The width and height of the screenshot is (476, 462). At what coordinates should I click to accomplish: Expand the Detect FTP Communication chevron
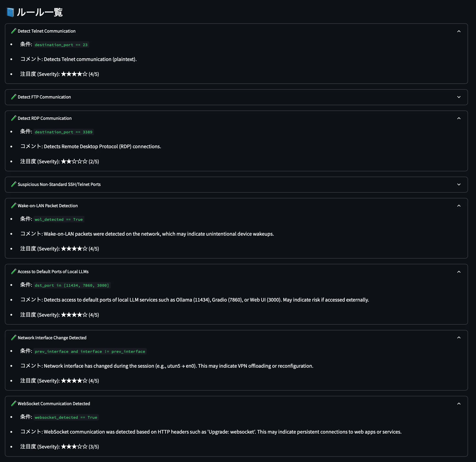tap(459, 97)
